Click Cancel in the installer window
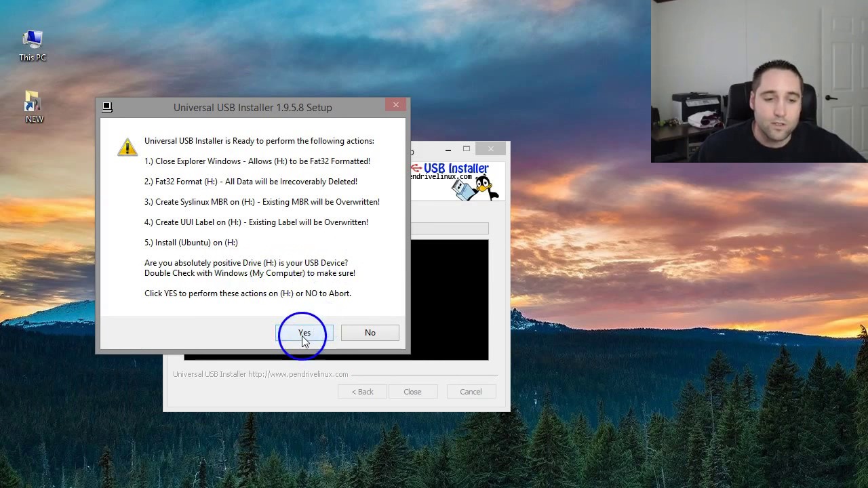 [471, 392]
